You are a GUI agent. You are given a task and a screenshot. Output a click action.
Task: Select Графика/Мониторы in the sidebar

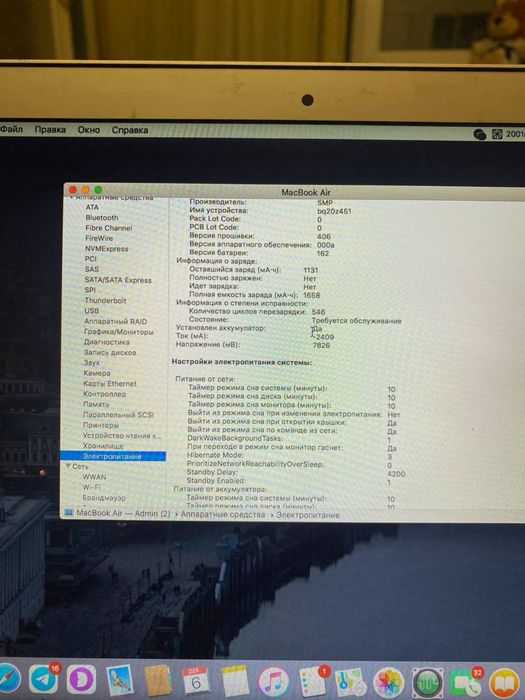click(118, 332)
